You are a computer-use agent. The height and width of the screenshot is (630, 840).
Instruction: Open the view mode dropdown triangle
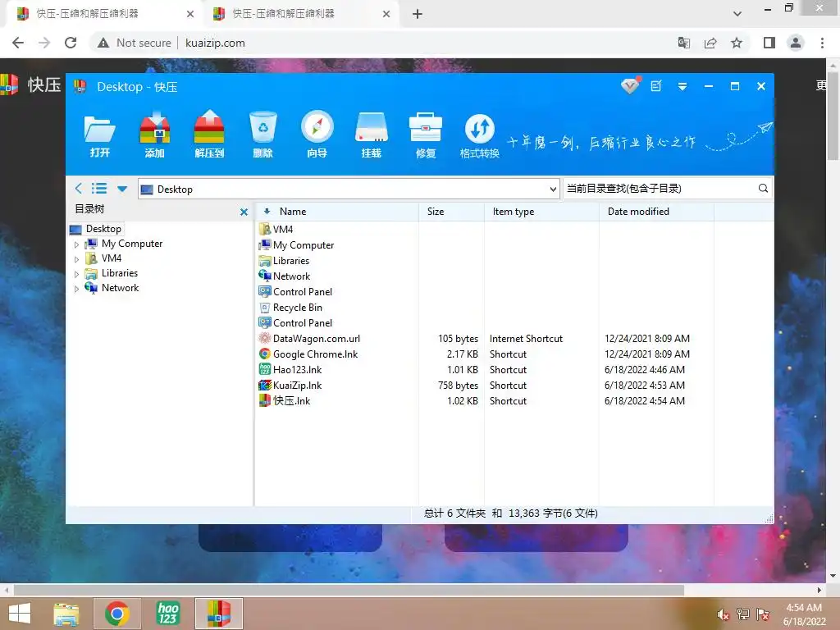(122, 189)
